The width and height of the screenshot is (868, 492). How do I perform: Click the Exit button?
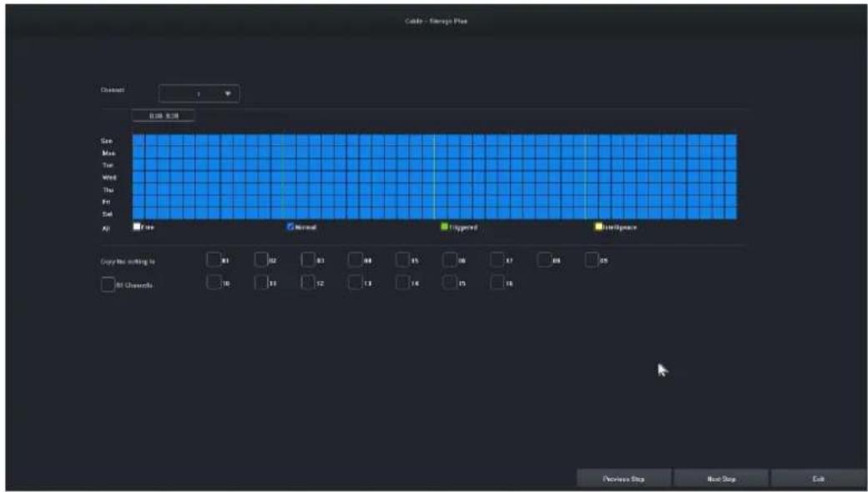point(818,479)
